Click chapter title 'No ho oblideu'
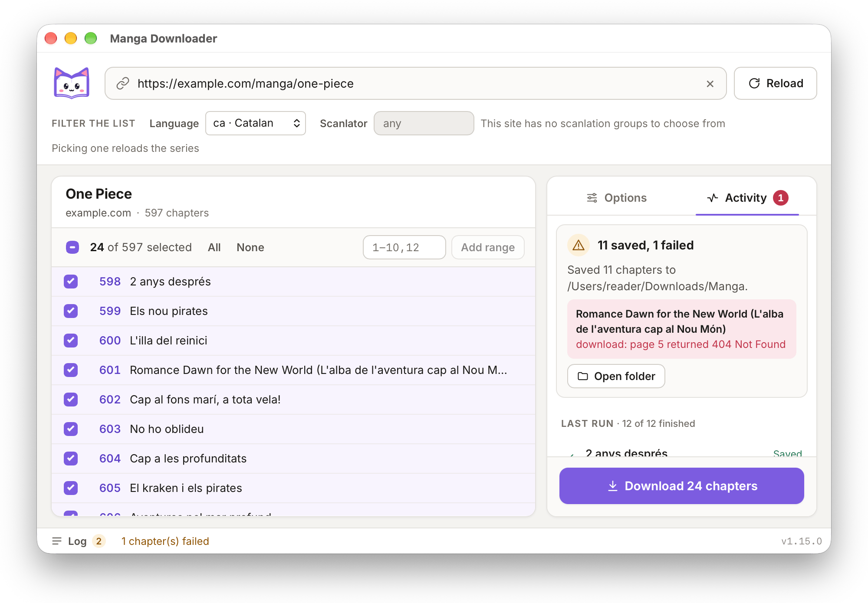 click(x=167, y=429)
